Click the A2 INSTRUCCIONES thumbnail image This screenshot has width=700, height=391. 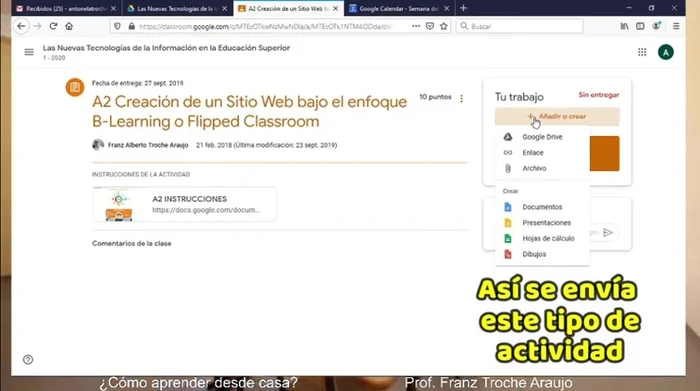click(119, 204)
